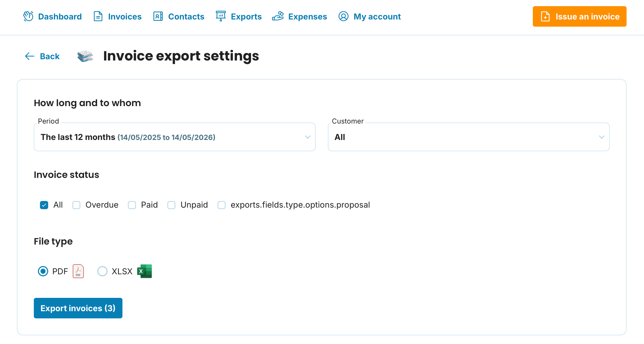Click the How long and to whom heading
The height and width of the screenshot is (344, 644).
(x=87, y=103)
